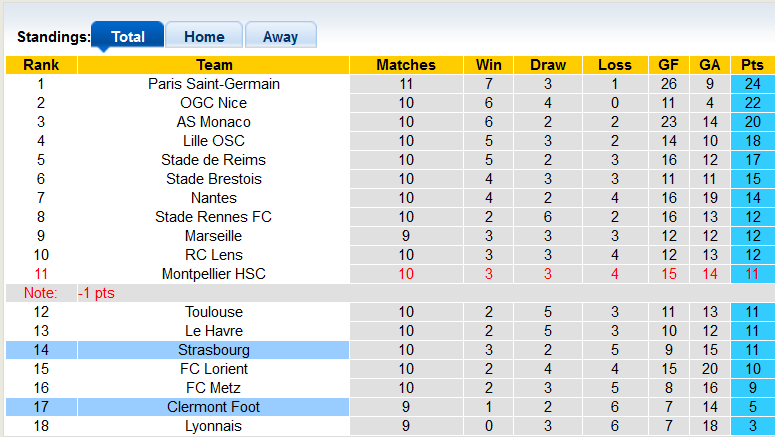Click AS Monaco in the standings
Viewport: 775px width, 437px height.
pyautogui.click(x=213, y=122)
